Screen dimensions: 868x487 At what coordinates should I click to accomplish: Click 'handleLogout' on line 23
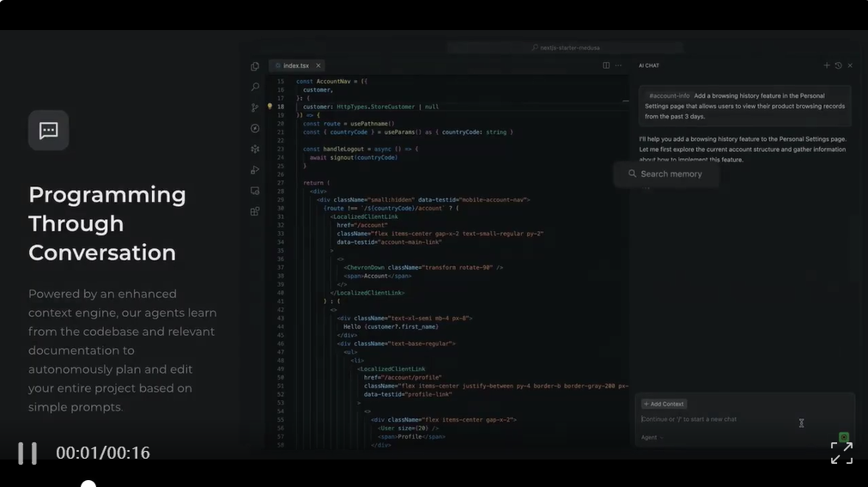point(342,149)
